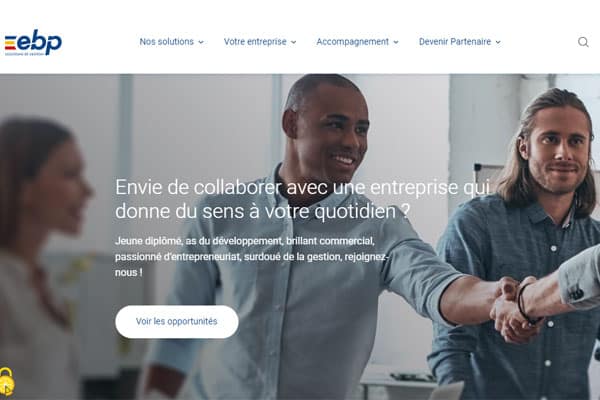
Task: Open the Votre entreprise menu
Action: coord(255,42)
